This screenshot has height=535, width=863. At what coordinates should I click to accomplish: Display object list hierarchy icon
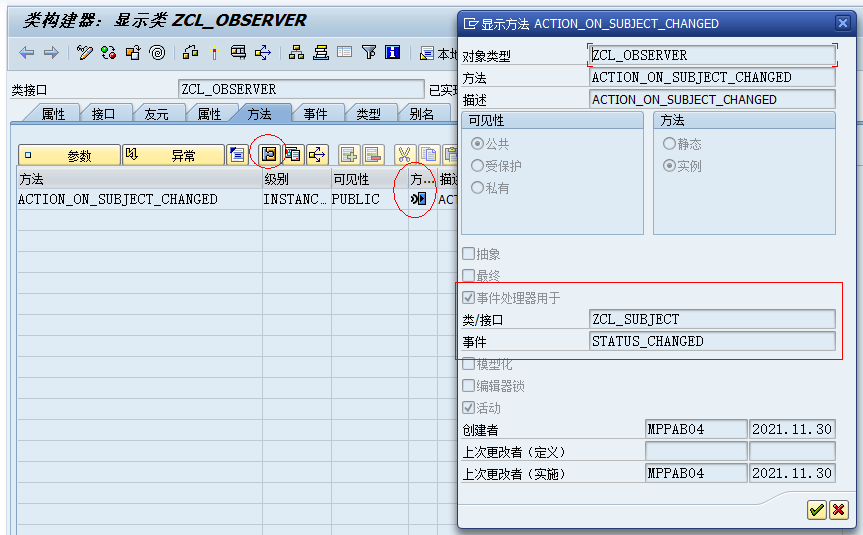pyautogui.click(x=296, y=53)
